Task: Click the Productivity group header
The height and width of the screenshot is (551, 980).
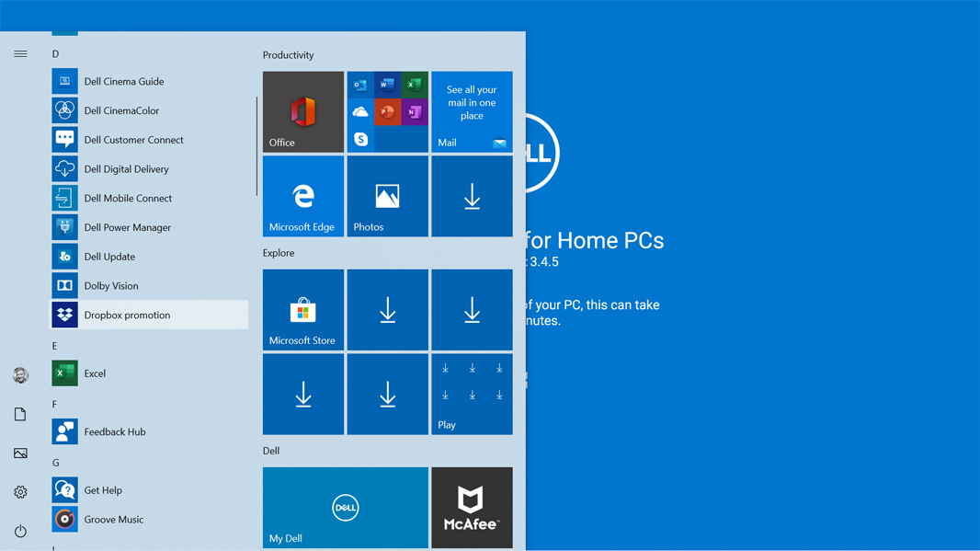Action: click(x=288, y=55)
